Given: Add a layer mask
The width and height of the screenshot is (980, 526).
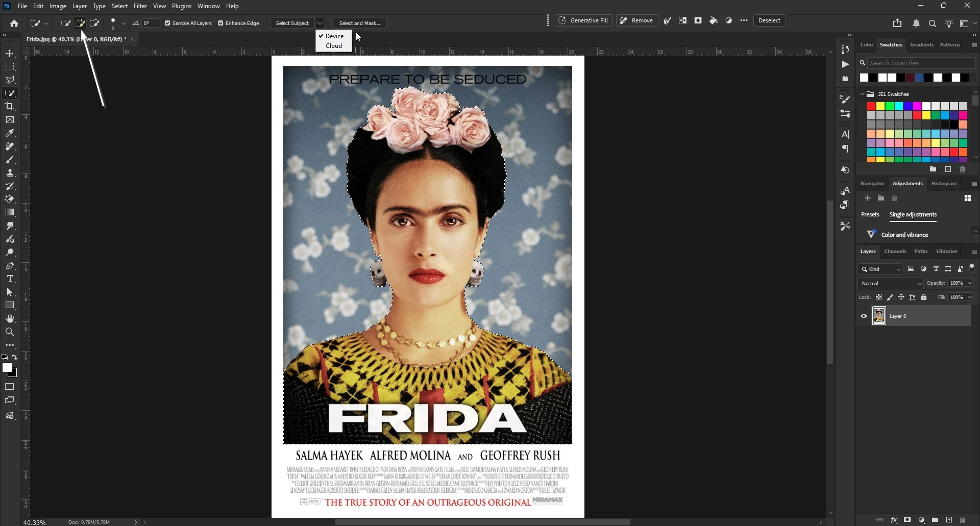Looking at the screenshot, I should tap(908, 520).
